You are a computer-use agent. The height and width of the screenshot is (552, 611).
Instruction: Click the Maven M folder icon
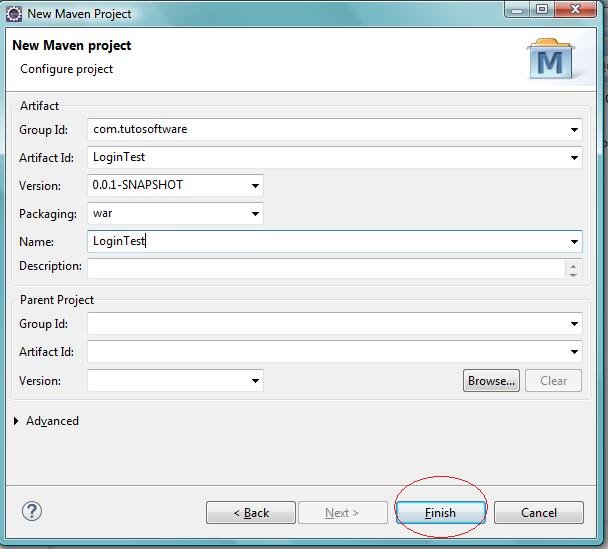551,59
